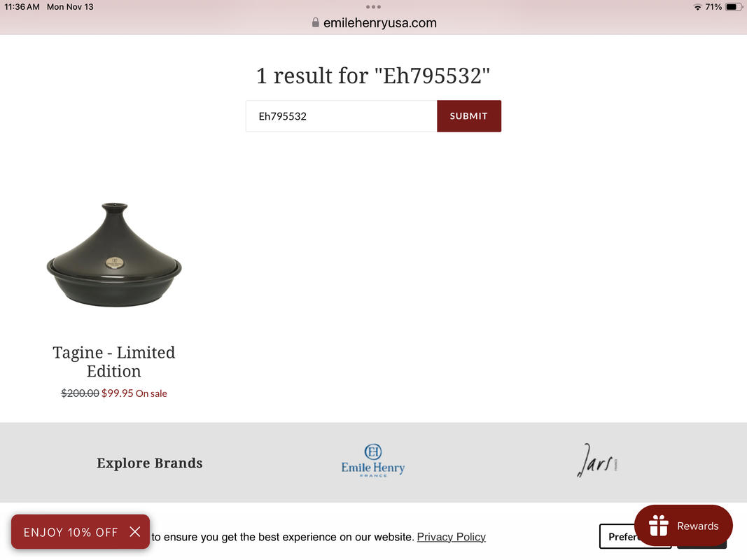747x560 pixels.
Task: Open cookie Preferences button
Action: pyautogui.click(x=618, y=537)
